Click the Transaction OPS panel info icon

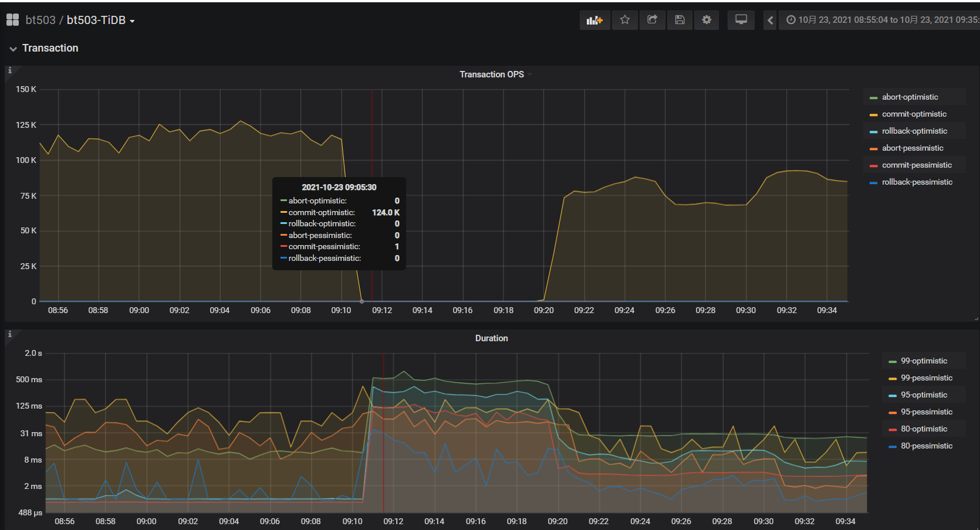(10, 70)
